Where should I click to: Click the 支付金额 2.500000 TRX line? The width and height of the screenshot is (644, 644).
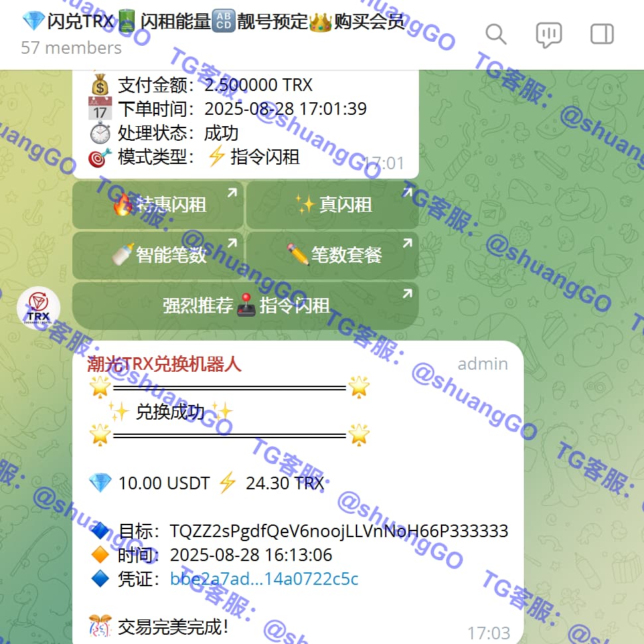(x=214, y=85)
